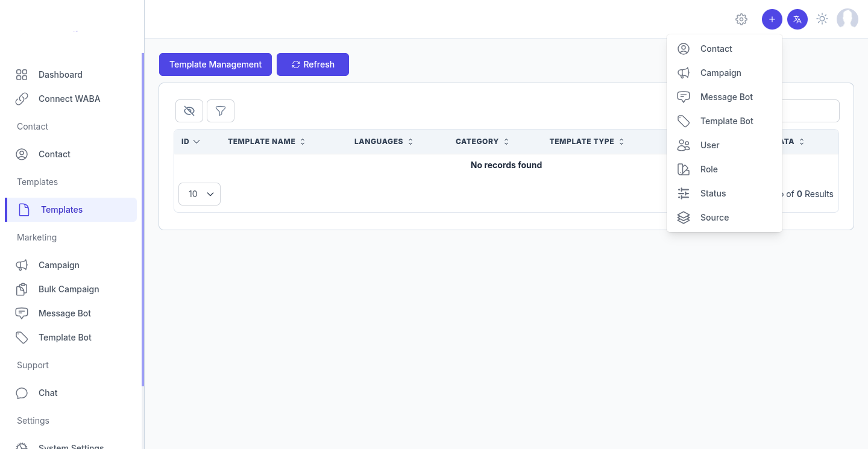Click the Dashboard grid icon in sidebar
868x449 pixels.
tap(22, 75)
